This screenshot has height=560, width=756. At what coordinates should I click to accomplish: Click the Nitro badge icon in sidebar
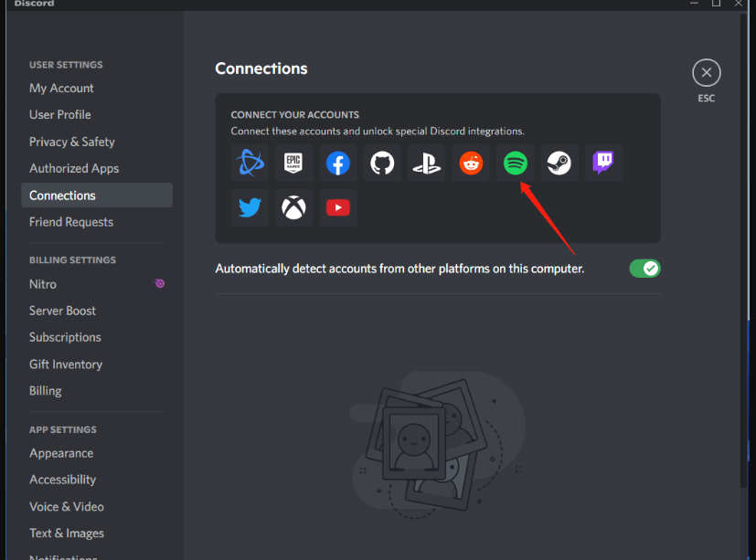[159, 283]
